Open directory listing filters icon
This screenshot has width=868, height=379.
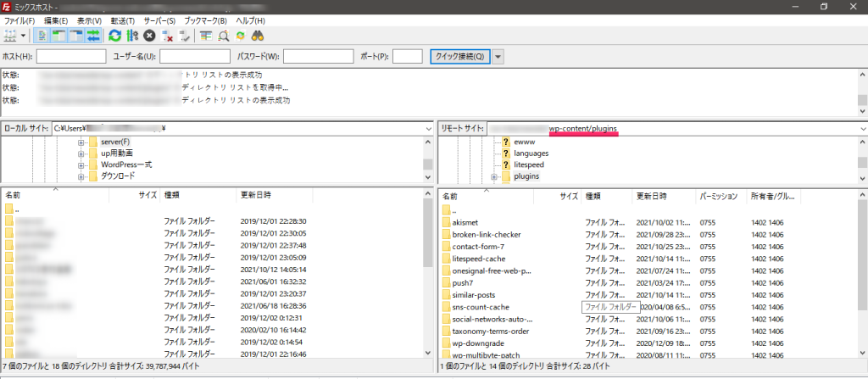[x=206, y=36]
